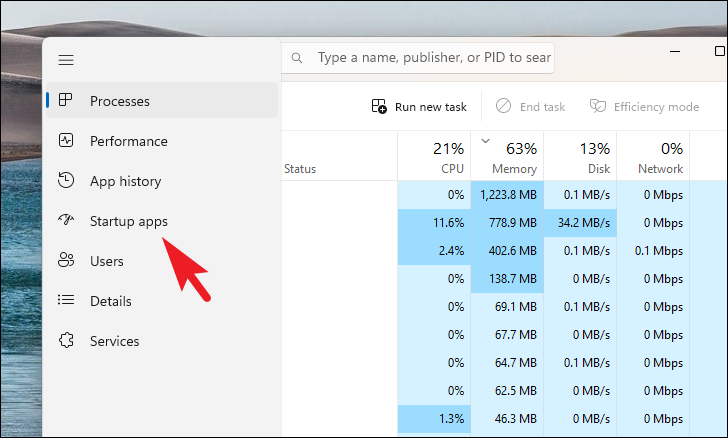Select the 402.6 MB memory cell

507,250
